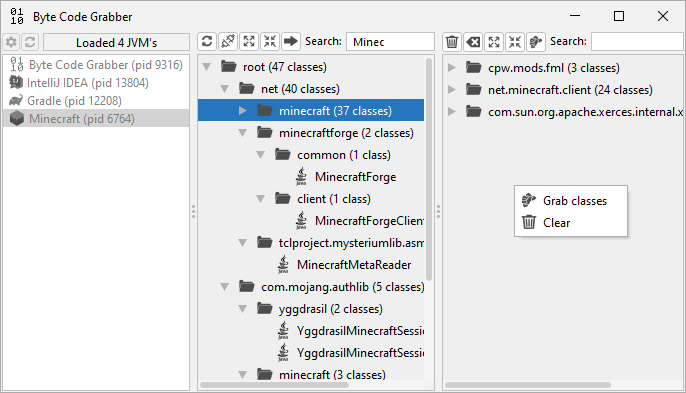This screenshot has width=686, height=393.
Task: Click the right panel horizontal scrollbar
Action: (528, 385)
